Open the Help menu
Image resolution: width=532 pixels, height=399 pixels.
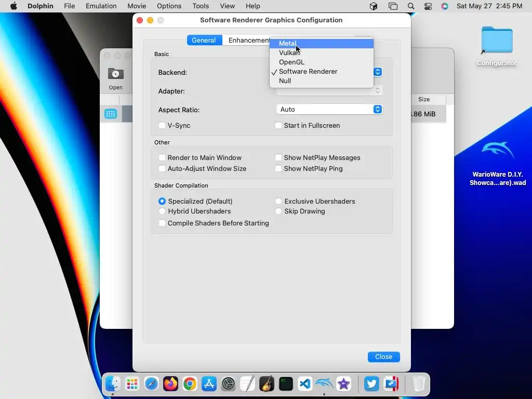coord(253,6)
